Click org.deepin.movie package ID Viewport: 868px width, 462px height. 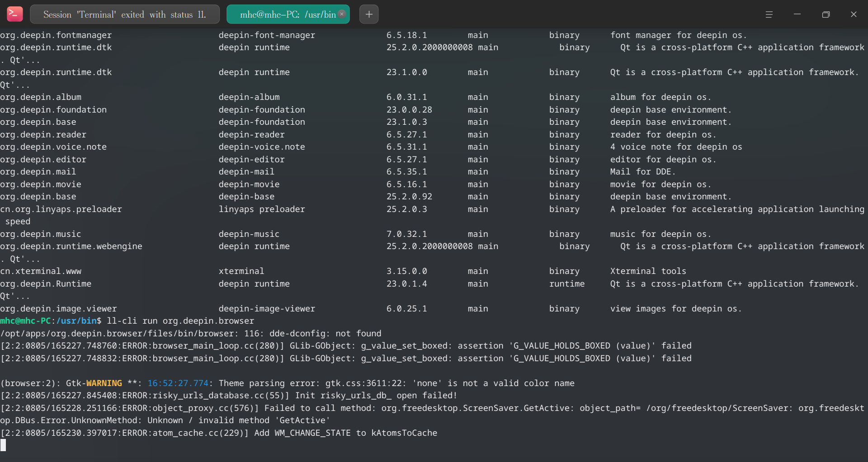point(41,184)
